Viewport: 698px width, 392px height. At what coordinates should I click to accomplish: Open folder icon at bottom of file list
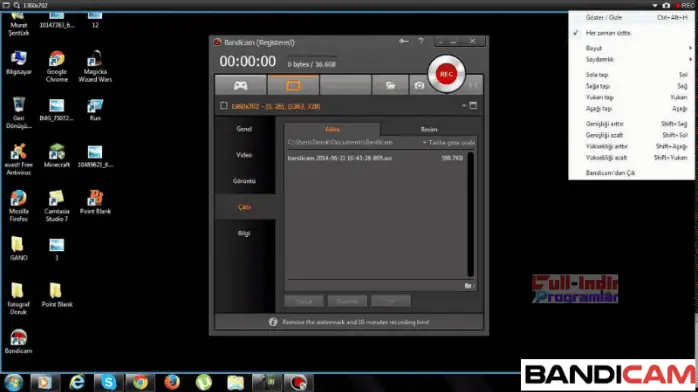[468, 286]
